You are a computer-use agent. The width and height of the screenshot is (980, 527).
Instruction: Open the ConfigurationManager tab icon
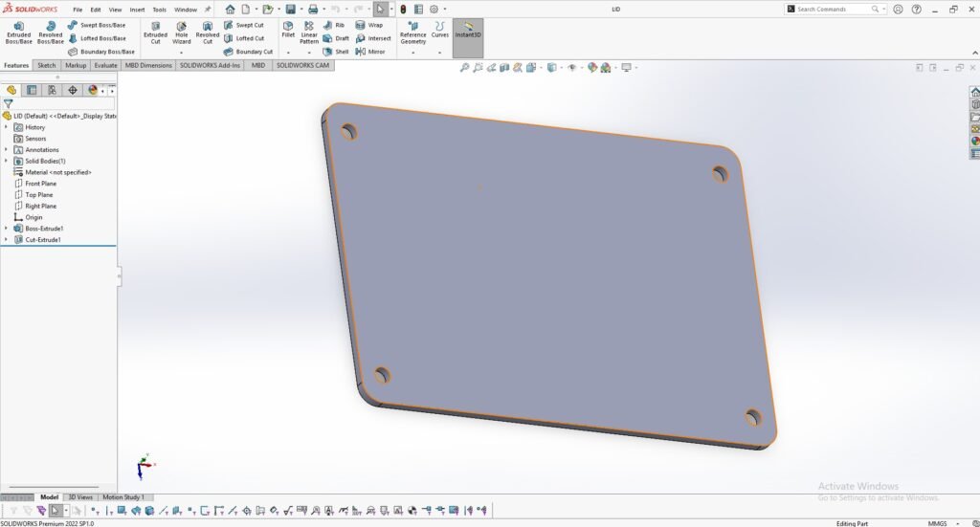point(52,90)
